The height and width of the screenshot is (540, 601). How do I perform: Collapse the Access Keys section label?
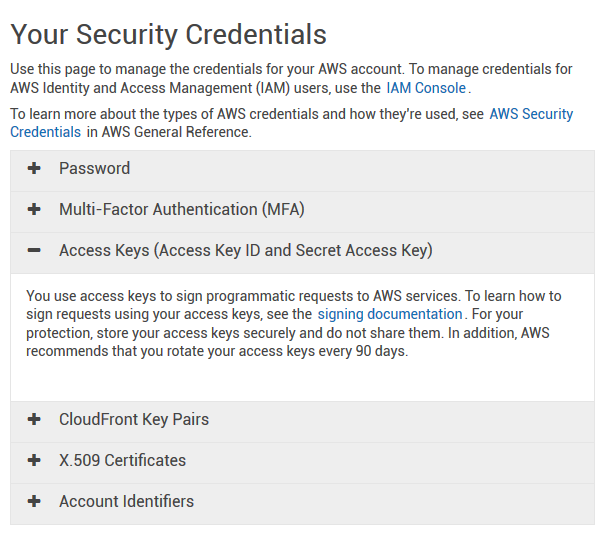245,251
